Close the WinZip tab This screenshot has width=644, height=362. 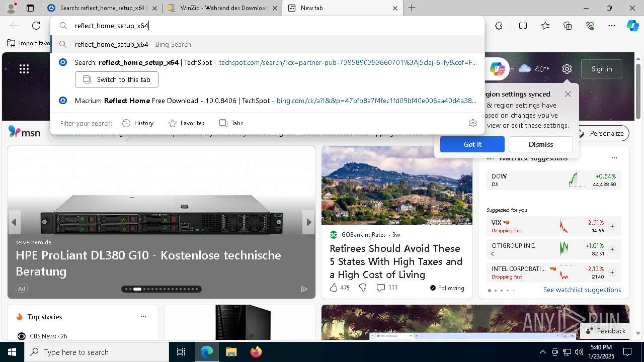pos(275,8)
